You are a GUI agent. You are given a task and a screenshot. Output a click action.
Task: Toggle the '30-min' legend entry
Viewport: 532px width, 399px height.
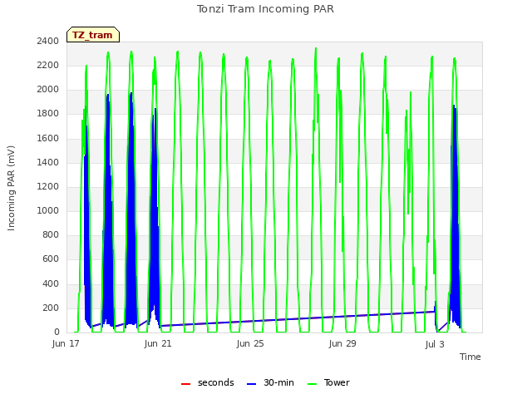coord(270,382)
